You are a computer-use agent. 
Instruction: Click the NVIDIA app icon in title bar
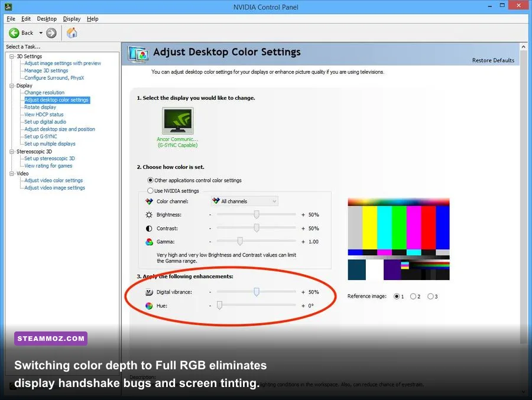click(8, 6)
